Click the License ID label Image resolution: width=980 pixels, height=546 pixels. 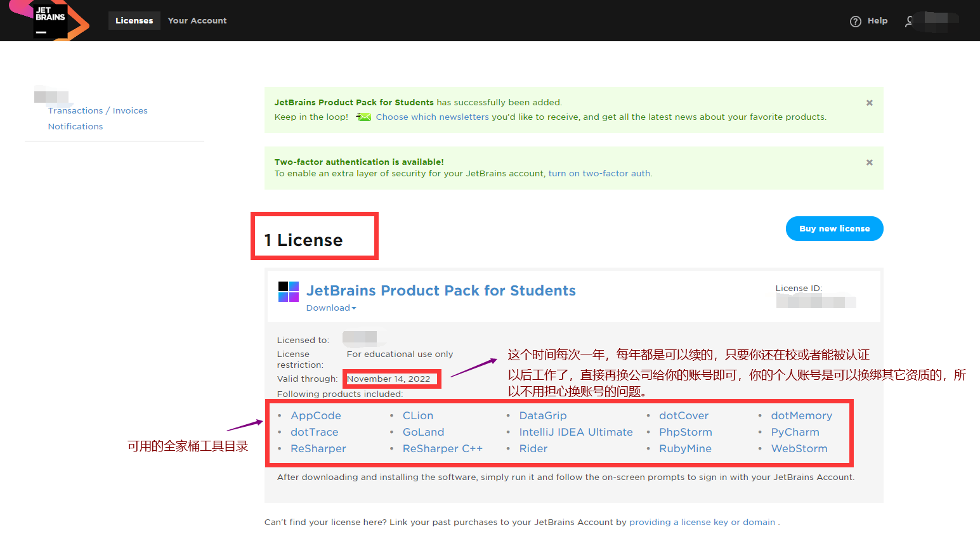tap(799, 288)
